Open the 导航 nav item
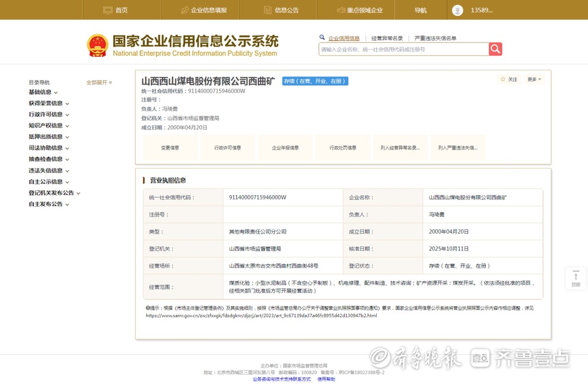 tap(420, 10)
